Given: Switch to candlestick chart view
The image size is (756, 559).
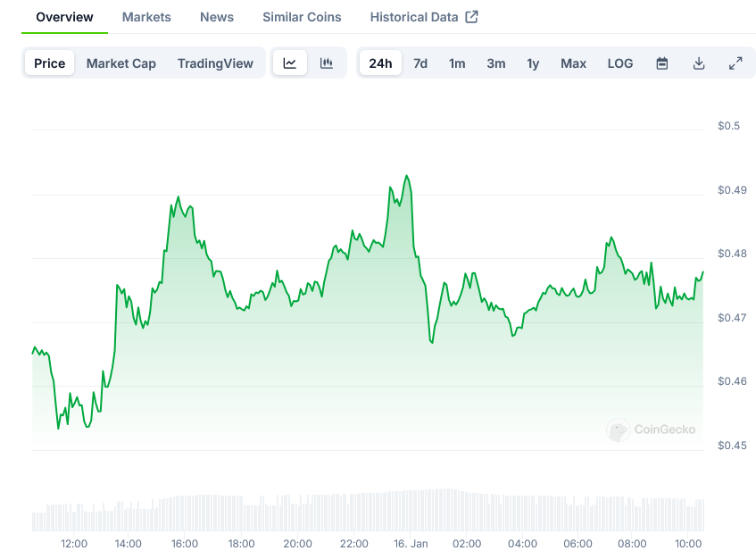Looking at the screenshot, I should pos(327,63).
